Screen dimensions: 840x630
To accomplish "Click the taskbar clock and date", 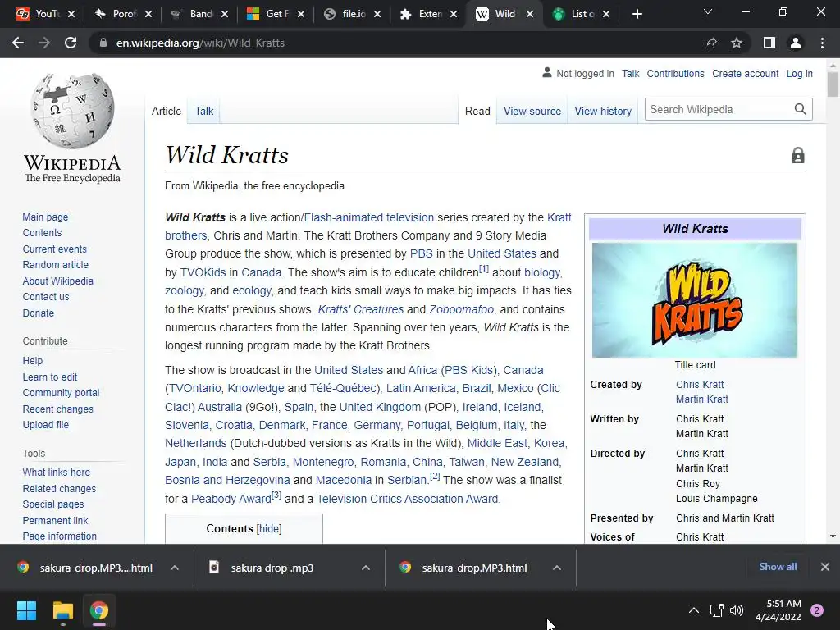I will point(778,610).
